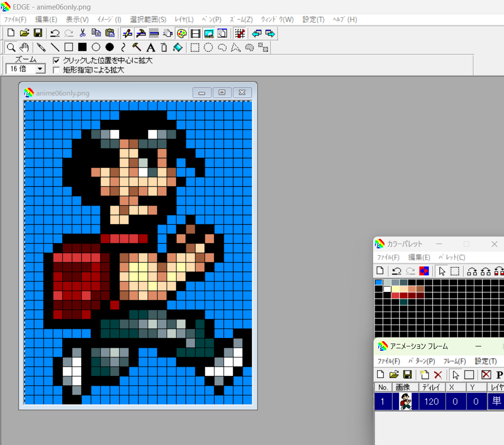Open the レイヤ(L) menu
504x445 pixels.
(184, 19)
